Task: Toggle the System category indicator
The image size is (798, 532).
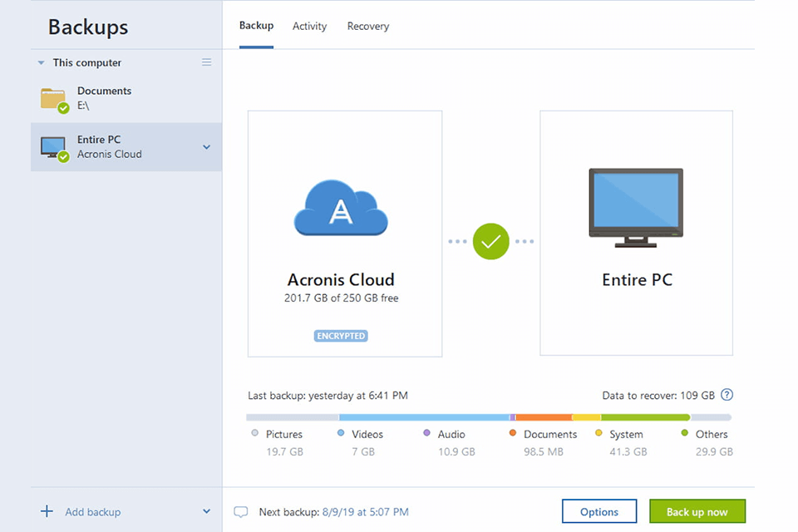Action: click(x=597, y=433)
